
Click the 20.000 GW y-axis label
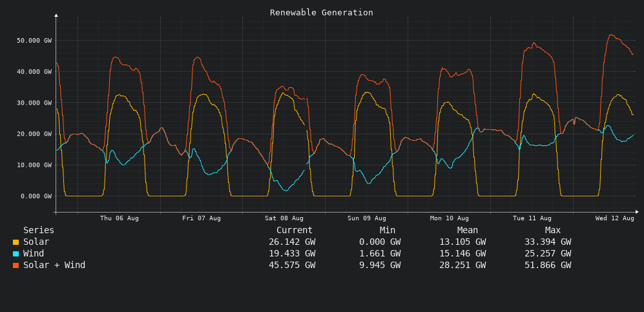[34, 134]
